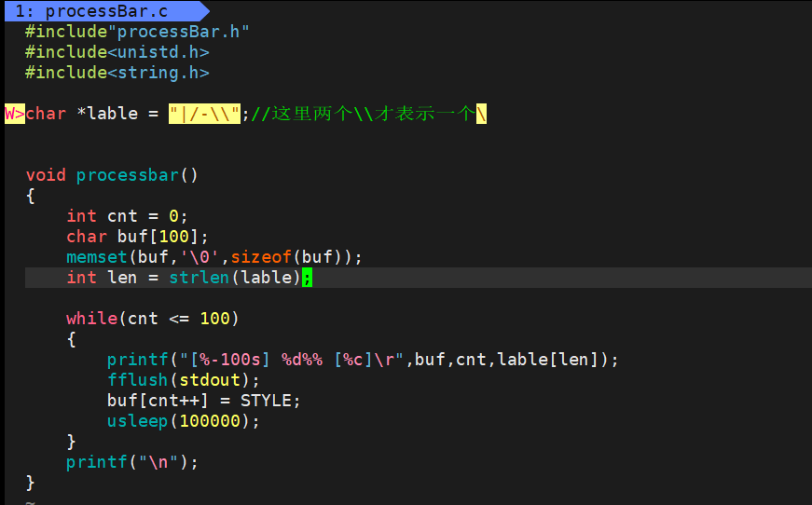Click the fflush(stdout); line
The width and height of the screenshot is (812, 505).
tap(184, 380)
